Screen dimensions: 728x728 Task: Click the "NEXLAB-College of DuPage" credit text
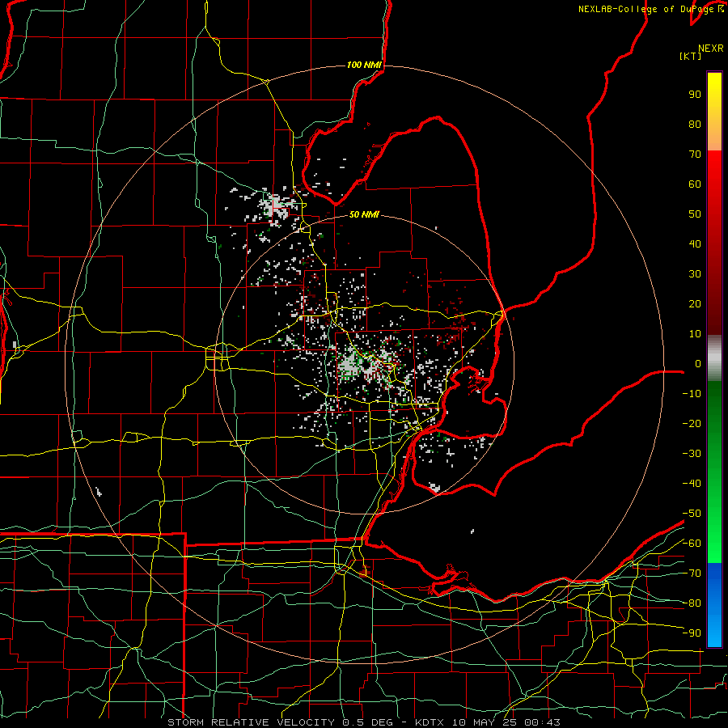pyautogui.click(x=647, y=9)
